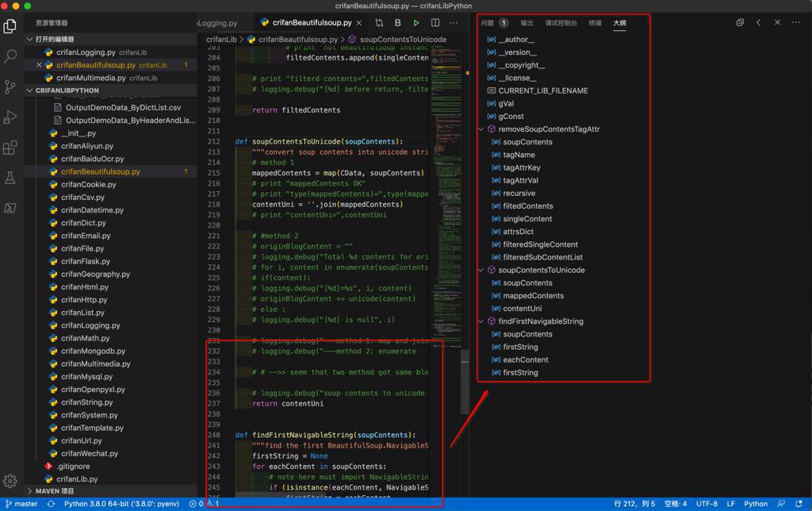Switch to the 终端 panel tab
The height and width of the screenshot is (511, 812).
tap(595, 23)
